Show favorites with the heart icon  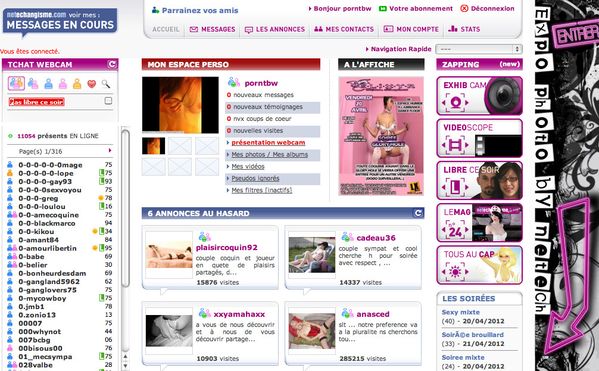tap(92, 84)
